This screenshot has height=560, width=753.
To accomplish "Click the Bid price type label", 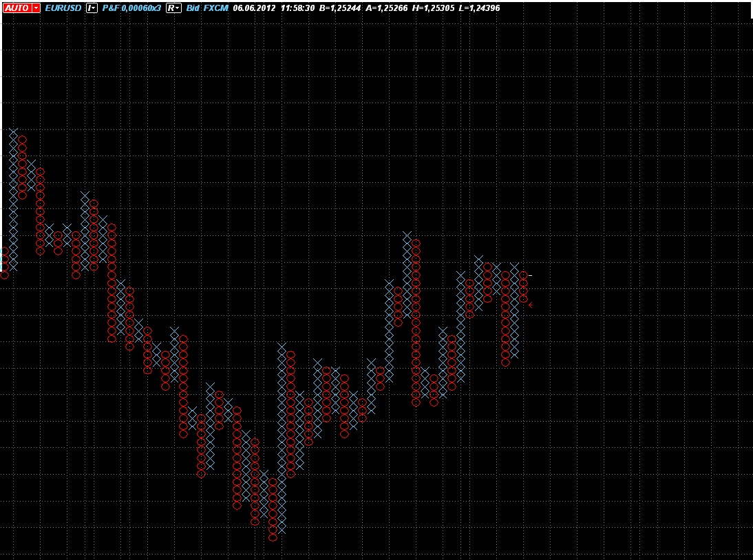I will pyautogui.click(x=193, y=8).
